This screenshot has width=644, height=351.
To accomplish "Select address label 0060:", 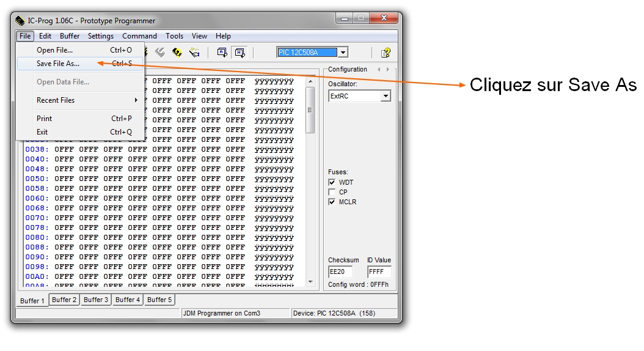I will [x=37, y=198].
